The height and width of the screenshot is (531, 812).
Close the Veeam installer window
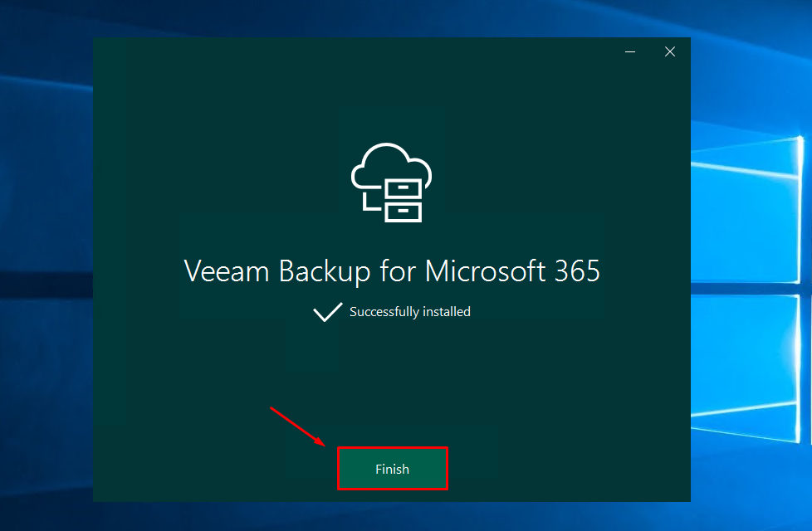click(x=669, y=51)
